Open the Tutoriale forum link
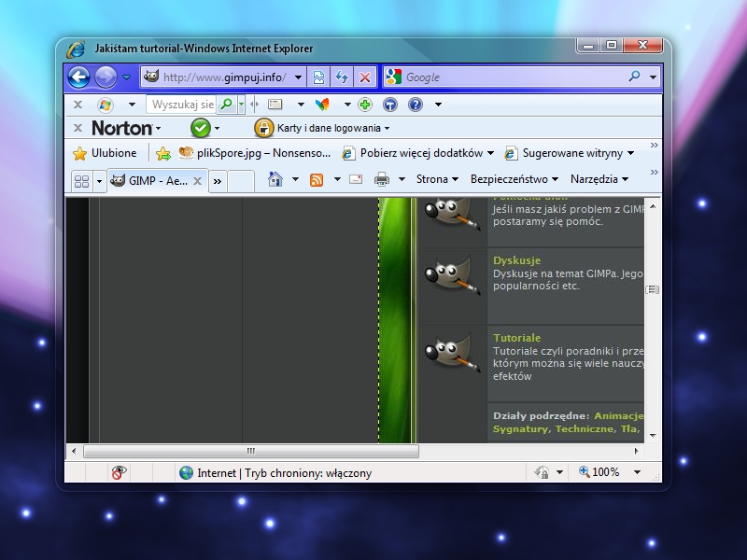 (x=517, y=338)
